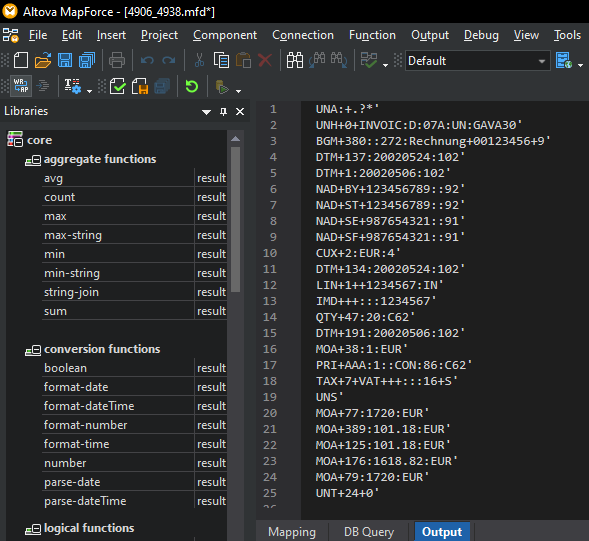This screenshot has width=589, height=541.
Task: Validate the output with the green check page icon
Action: (118, 86)
